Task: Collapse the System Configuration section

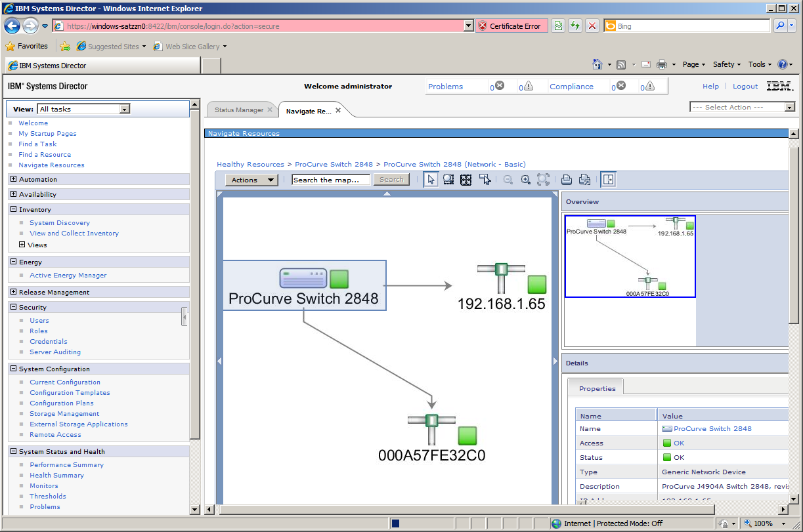Action: (14, 369)
